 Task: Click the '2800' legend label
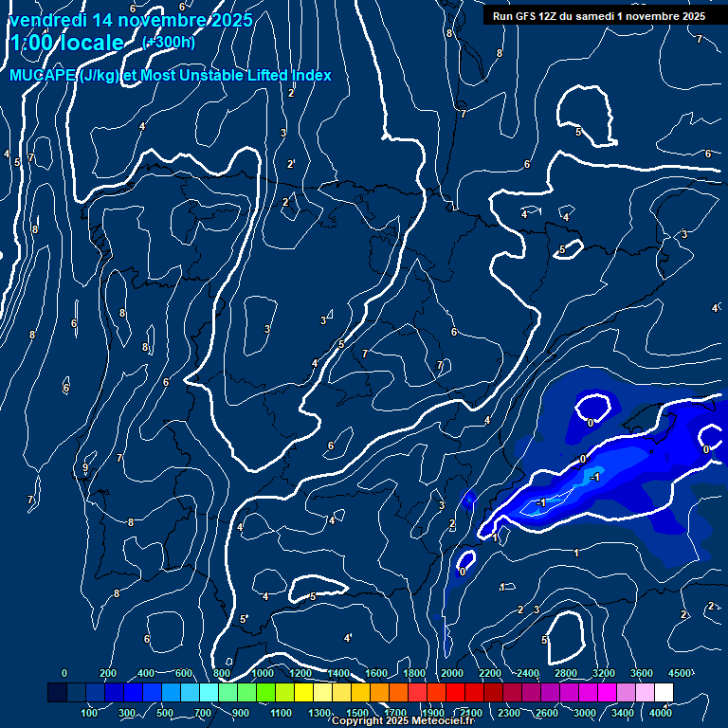point(566,673)
